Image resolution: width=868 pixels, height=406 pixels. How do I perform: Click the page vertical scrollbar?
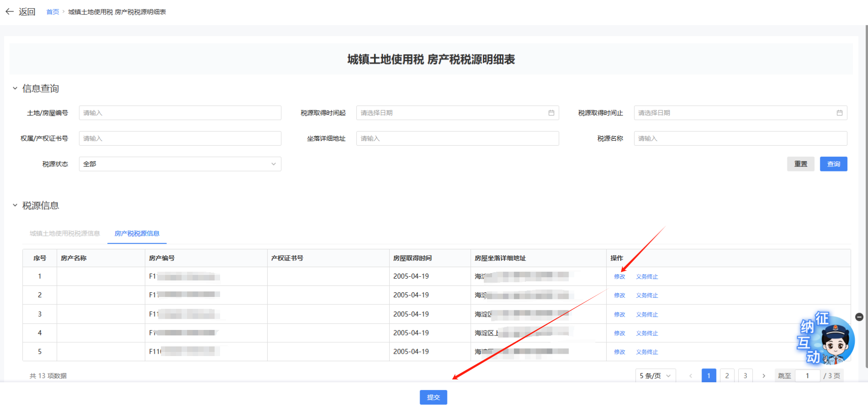[x=866, y=197]
